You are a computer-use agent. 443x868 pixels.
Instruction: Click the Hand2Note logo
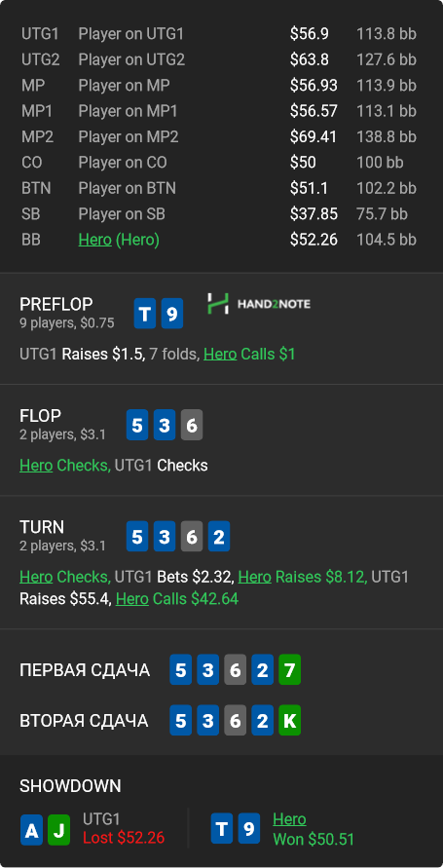point(259,304)
